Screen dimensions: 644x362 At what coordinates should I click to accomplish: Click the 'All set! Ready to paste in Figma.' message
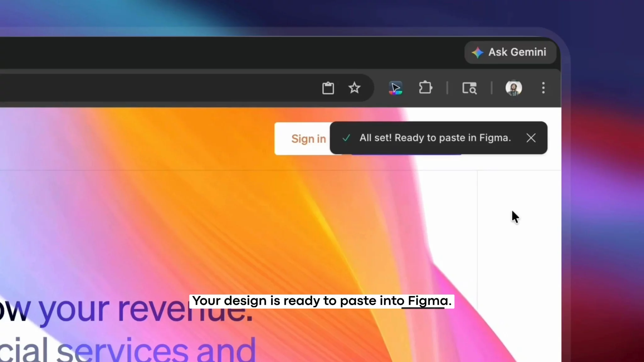[x=435, y=138]
